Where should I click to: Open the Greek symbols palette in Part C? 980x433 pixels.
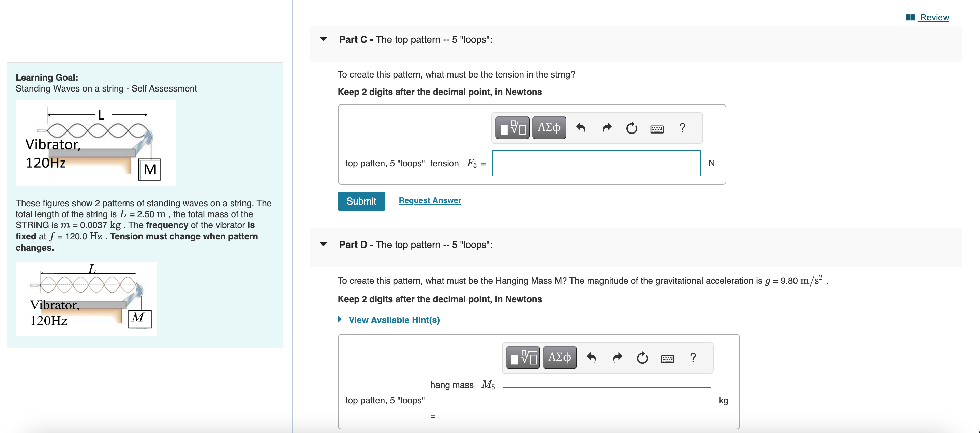click(x=549, y=128)
